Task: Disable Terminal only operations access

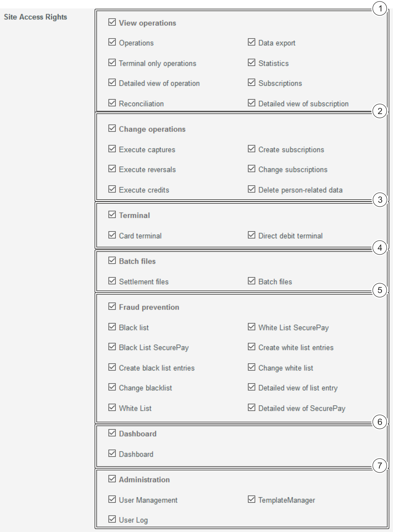Action: coord(112,63)
